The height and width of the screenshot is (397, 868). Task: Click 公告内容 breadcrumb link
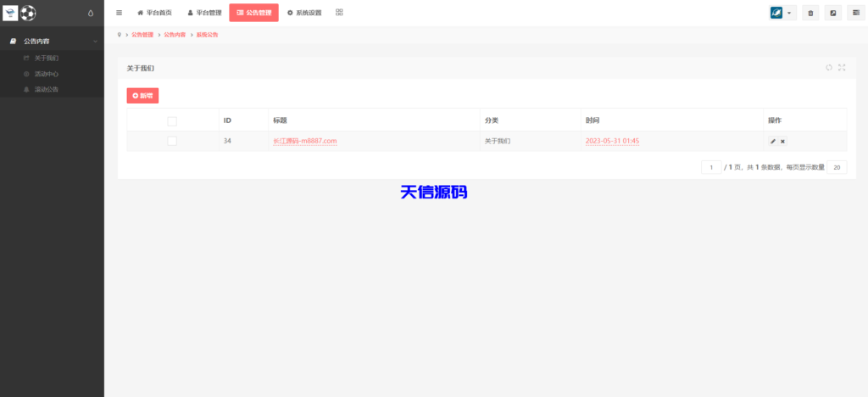175,35
